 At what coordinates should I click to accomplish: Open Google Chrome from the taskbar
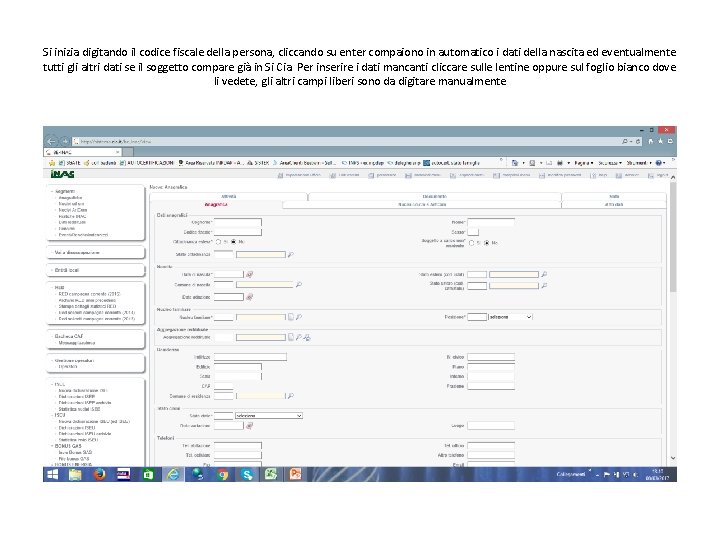click(x=223, y=474)
